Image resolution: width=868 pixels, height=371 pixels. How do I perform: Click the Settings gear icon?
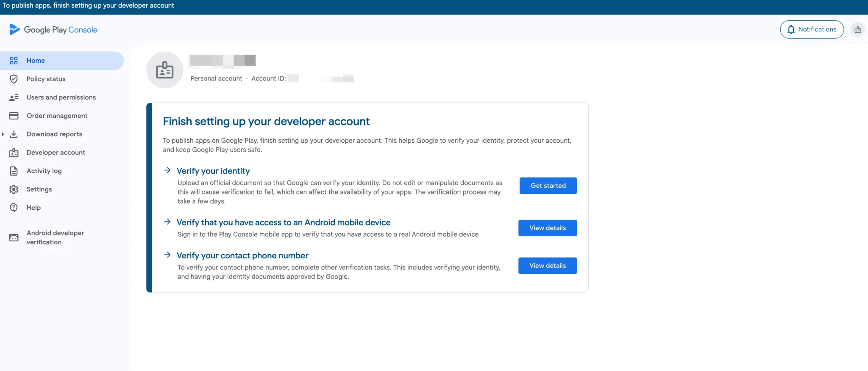click(x=14, y=189)
